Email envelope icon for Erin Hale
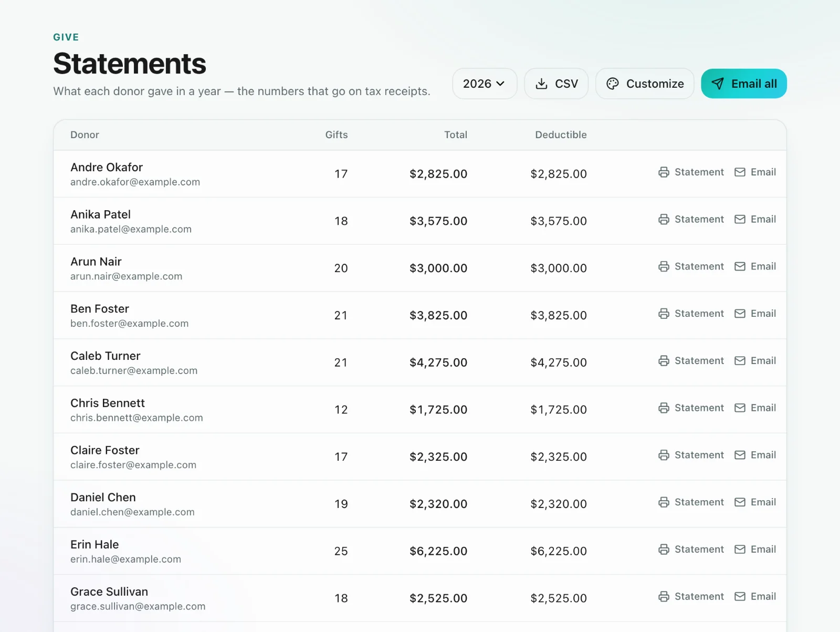 pyautogui.click(x=740, y=550)
